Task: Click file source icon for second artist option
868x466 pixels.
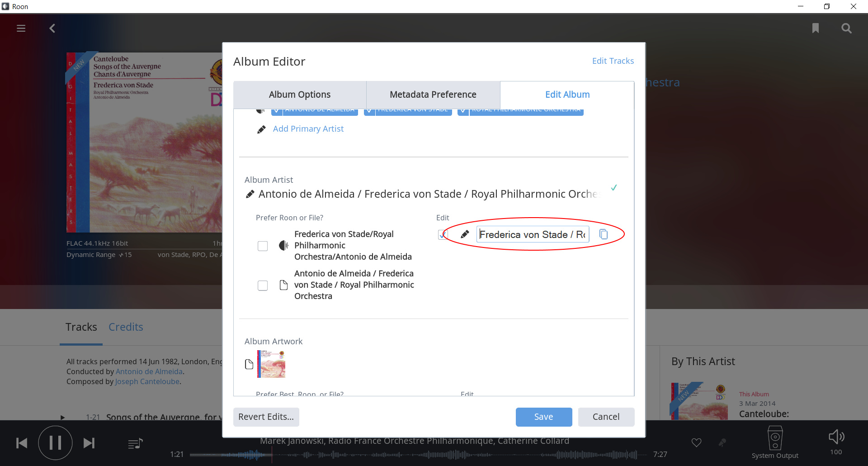Action: 283,285
